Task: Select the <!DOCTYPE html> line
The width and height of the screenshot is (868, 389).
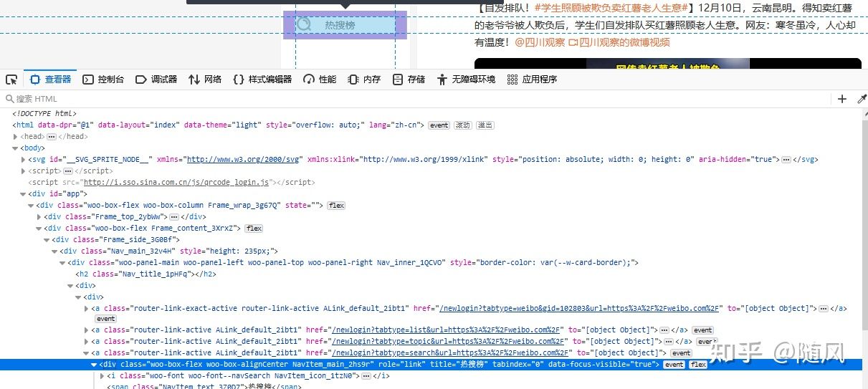Action: tap(44, 114)
